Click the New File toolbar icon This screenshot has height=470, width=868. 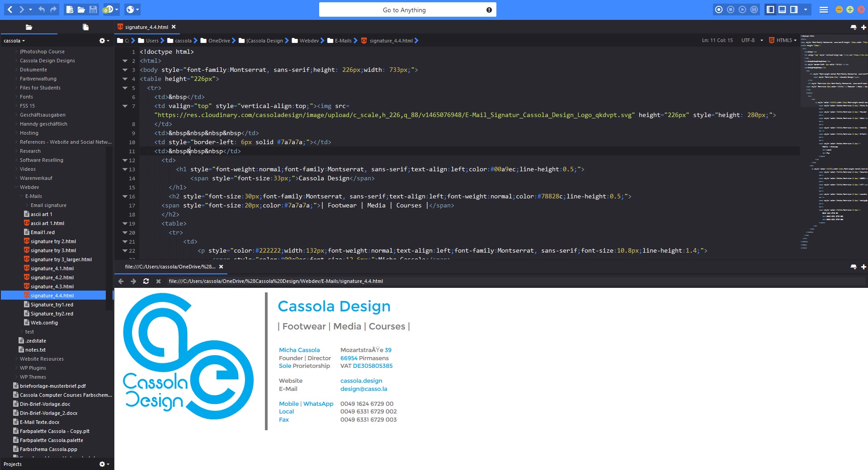[x=70, y=9]
